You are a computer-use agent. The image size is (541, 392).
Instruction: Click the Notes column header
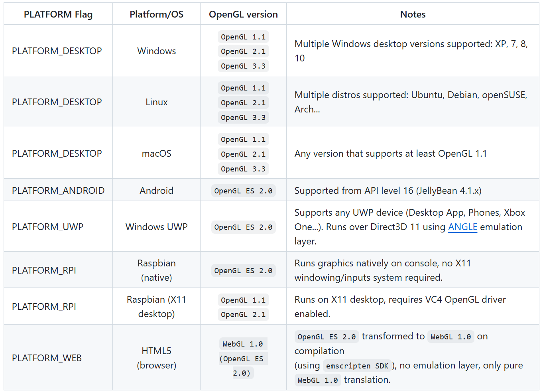[413, 14]
